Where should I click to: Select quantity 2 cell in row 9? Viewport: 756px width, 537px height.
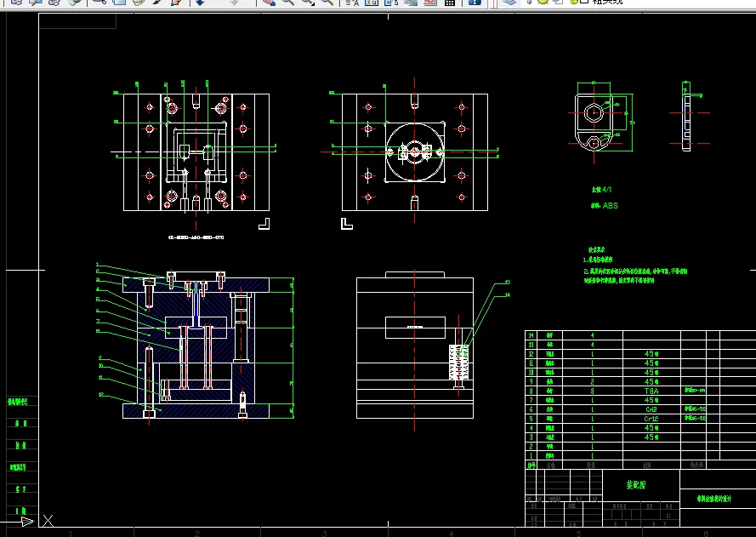(593, 381)
